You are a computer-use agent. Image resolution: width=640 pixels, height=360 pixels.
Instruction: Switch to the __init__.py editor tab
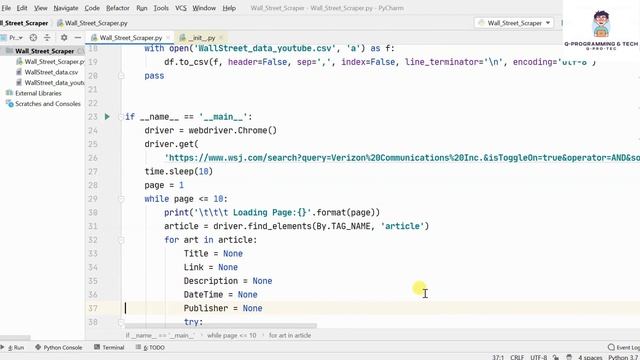coord(202,38)
